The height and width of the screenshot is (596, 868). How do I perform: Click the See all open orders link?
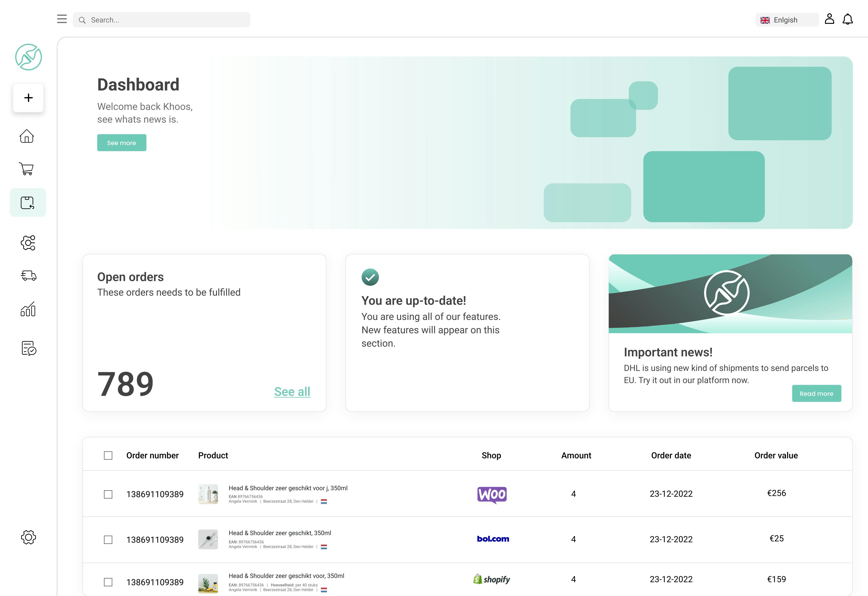292,391
